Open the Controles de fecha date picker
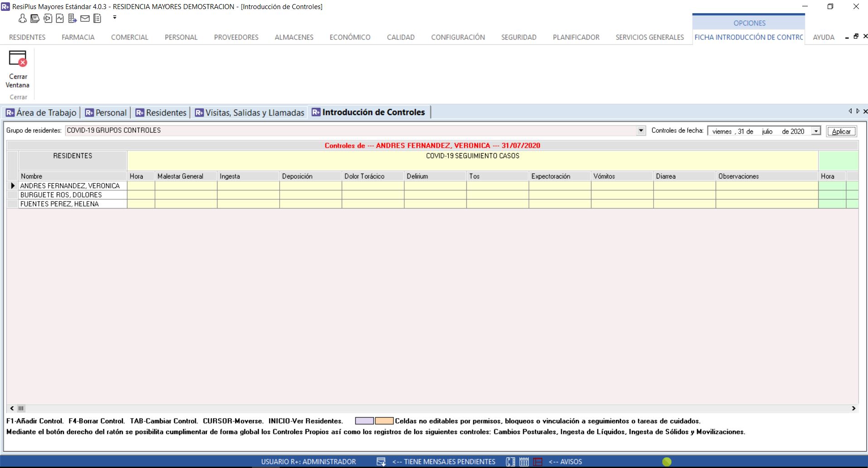The width and height of the screenshot is (868, 468). [x=816, y=131]
